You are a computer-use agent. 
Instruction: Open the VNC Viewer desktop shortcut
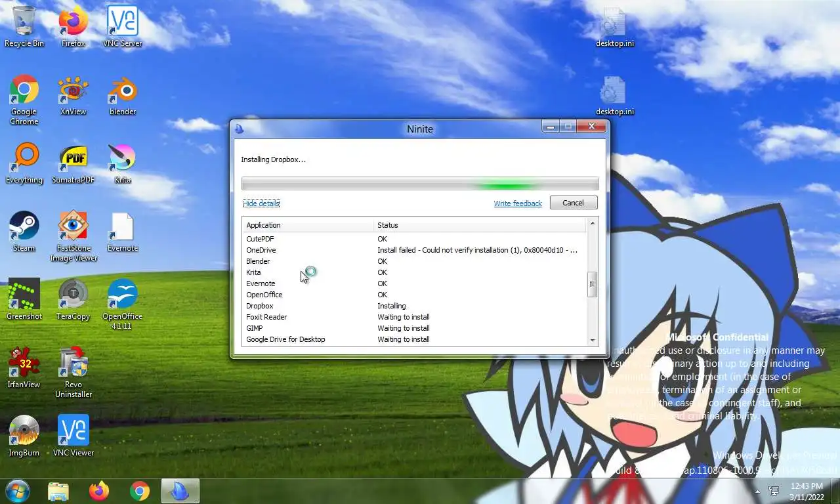point(73,436)
